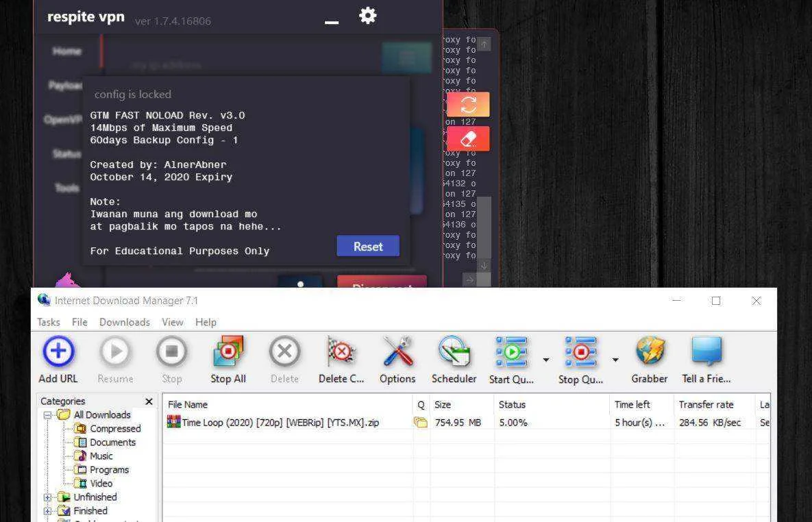This screenshot has height=522, width=812.
Task: Click the queue folder icon in download row
Action: tap(421, 423)
